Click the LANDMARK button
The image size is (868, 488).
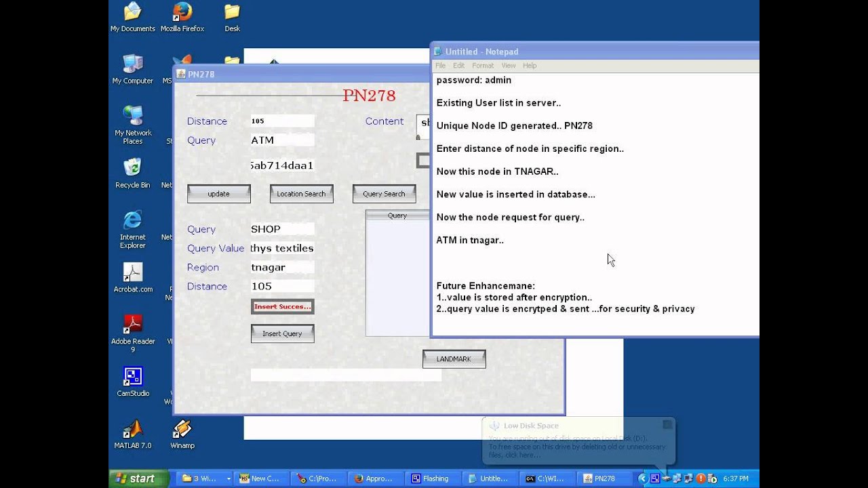pyautogui.click(x=454, y=359)
